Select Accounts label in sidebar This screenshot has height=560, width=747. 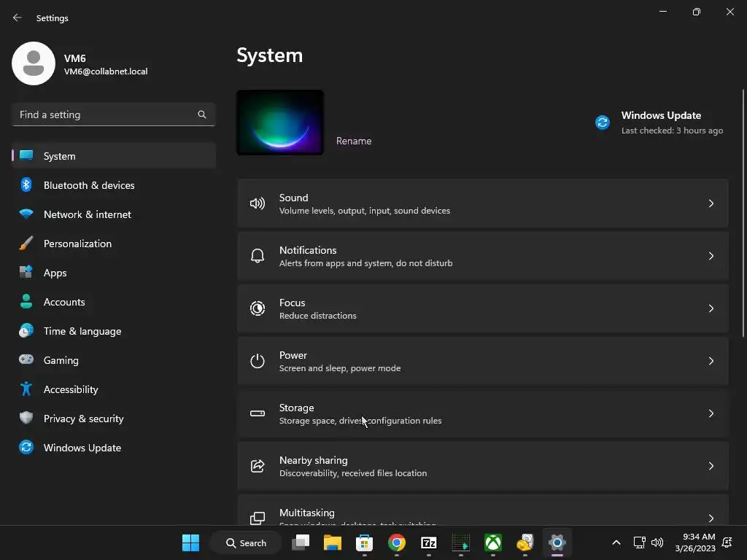[64, 302]
